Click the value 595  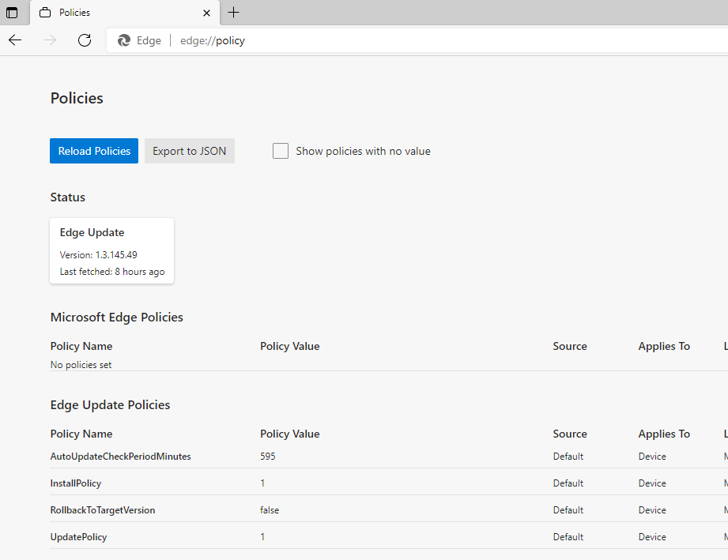[x=268, y=456]
